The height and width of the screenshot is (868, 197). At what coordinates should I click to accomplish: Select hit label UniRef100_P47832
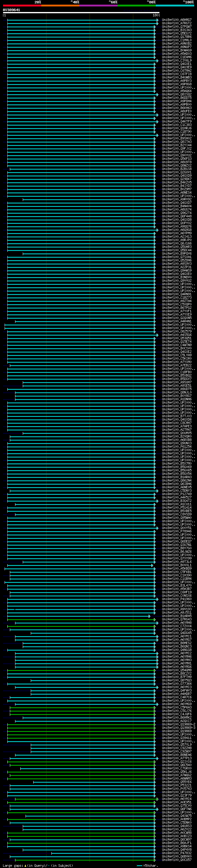click(177, 854)
